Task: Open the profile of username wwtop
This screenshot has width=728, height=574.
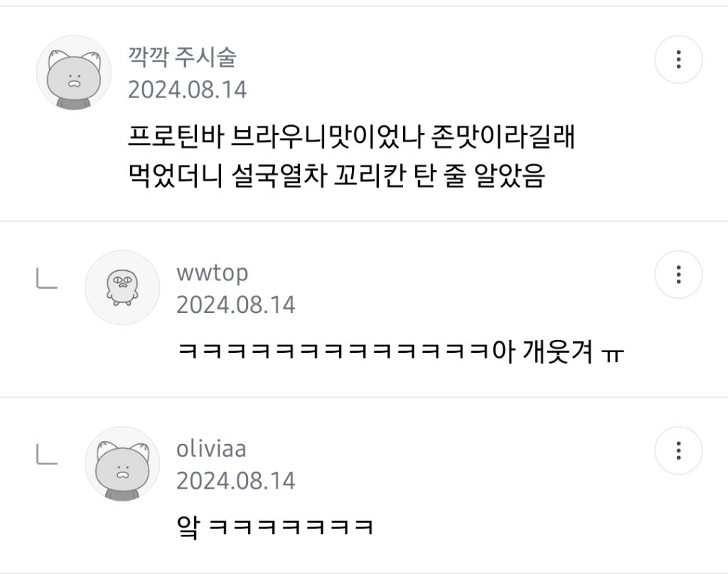Action: click(x=212, y=272)
